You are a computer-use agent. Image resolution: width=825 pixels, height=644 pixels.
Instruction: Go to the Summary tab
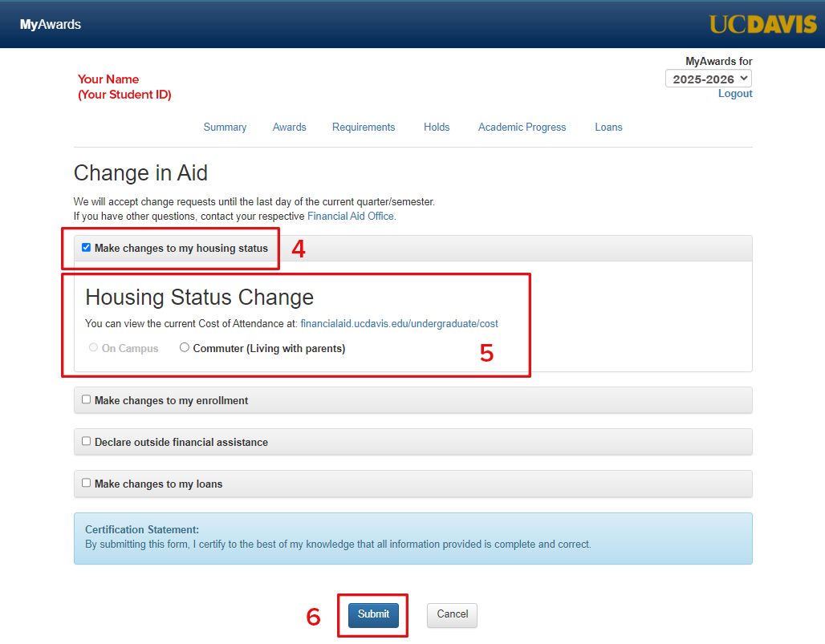(225, 128)
